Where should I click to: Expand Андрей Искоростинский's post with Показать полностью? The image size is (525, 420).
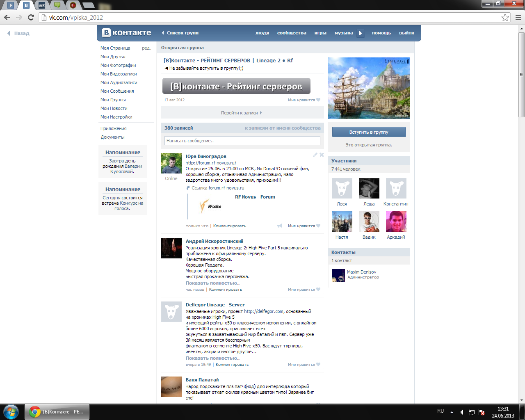point(212,283)
